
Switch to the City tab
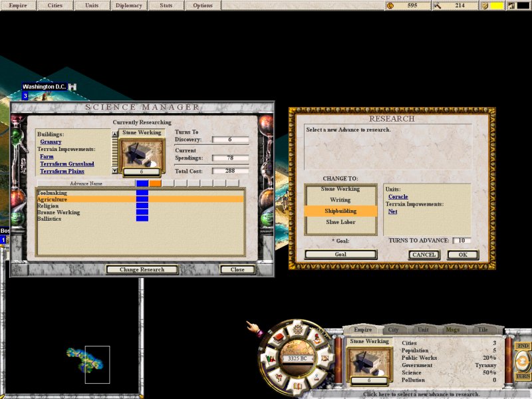coord(393,329)
